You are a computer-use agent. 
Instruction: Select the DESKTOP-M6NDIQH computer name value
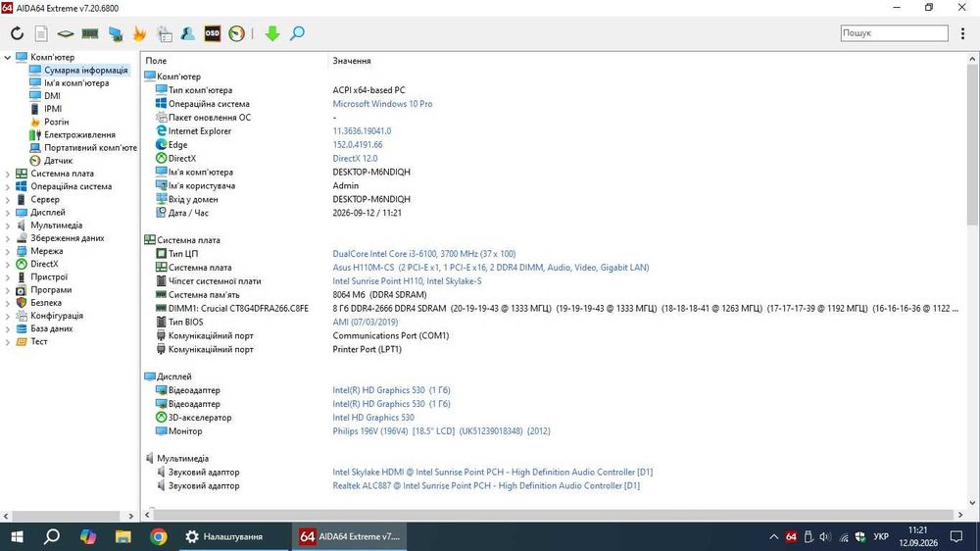pos(371,172)
